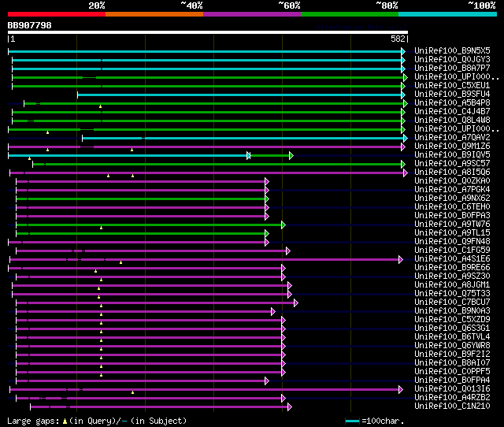Open the UniRef100_B9SFU4 entry

[452, 95]
